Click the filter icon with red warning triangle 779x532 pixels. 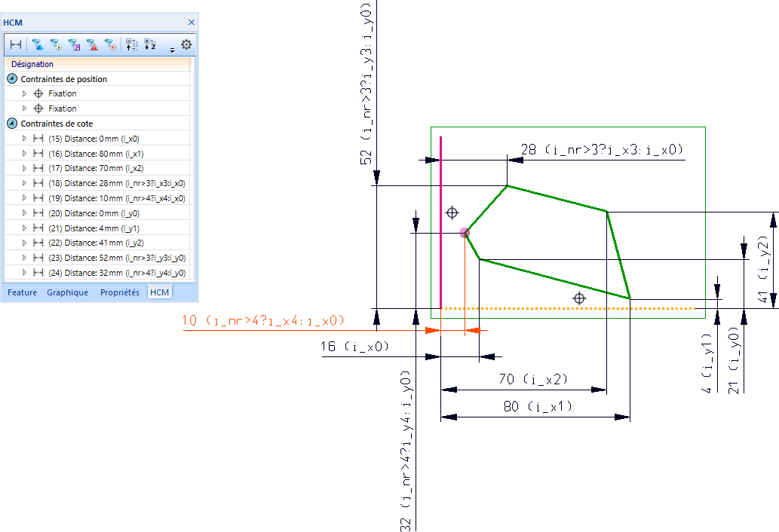point(92,44)
